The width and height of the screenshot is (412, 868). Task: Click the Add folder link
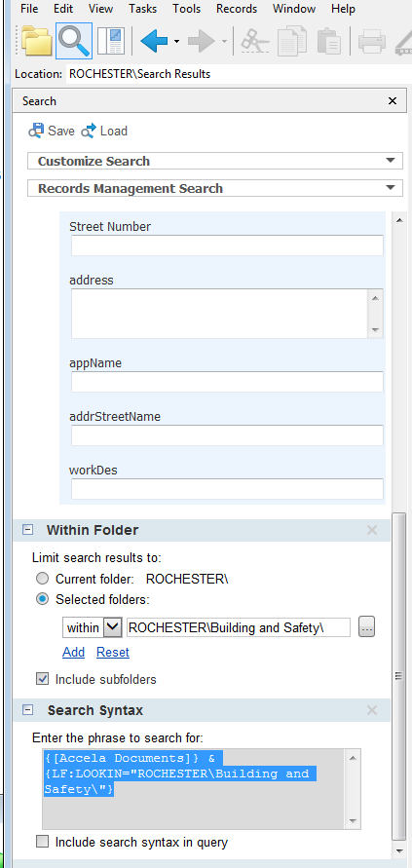74,652
